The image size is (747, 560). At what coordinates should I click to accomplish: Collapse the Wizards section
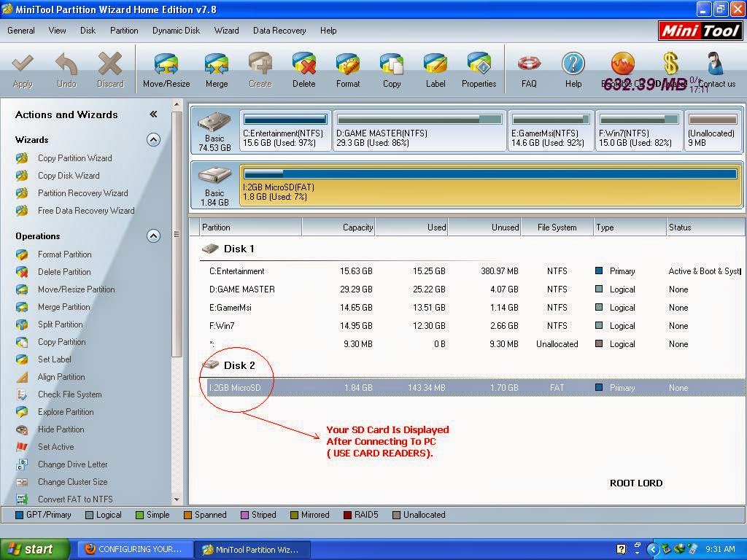153,139
